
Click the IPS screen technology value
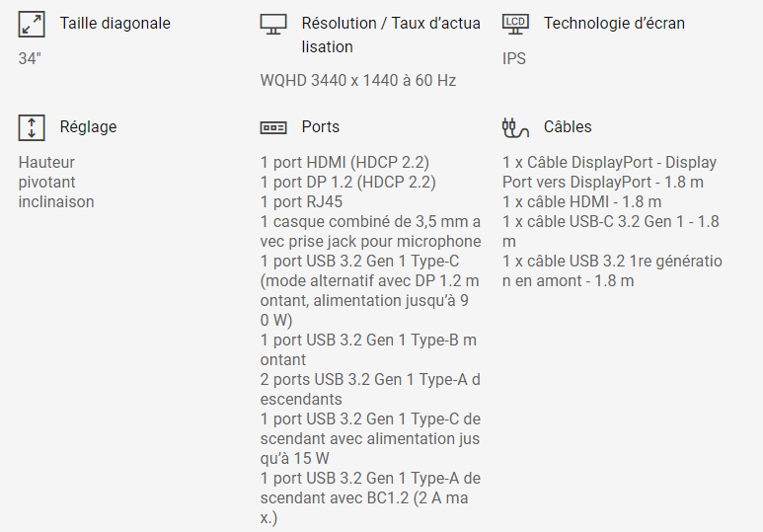pos(514,58)
